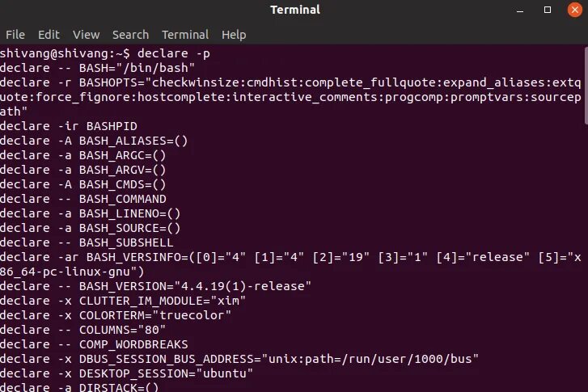Open the View menu
588x392 pixels.
pyautogui.click(x=86, y=35)
